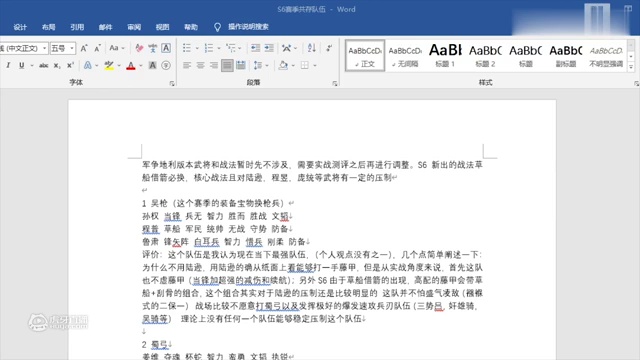Expand bullet library dropdown arrow
Screen dimensions: 640x360
(197, 49)
